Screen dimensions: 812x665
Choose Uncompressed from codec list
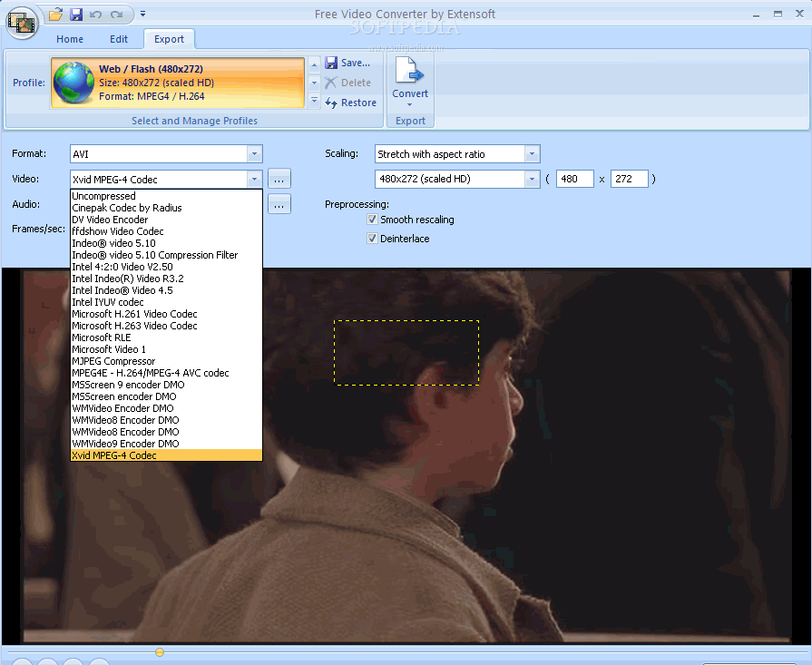pyautogui.click(x=166, y=196)
